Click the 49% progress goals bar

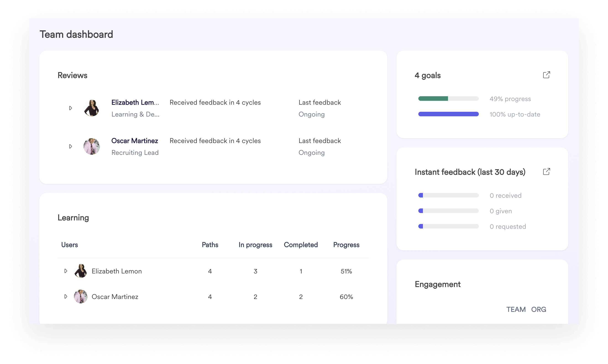coord(448,99)
